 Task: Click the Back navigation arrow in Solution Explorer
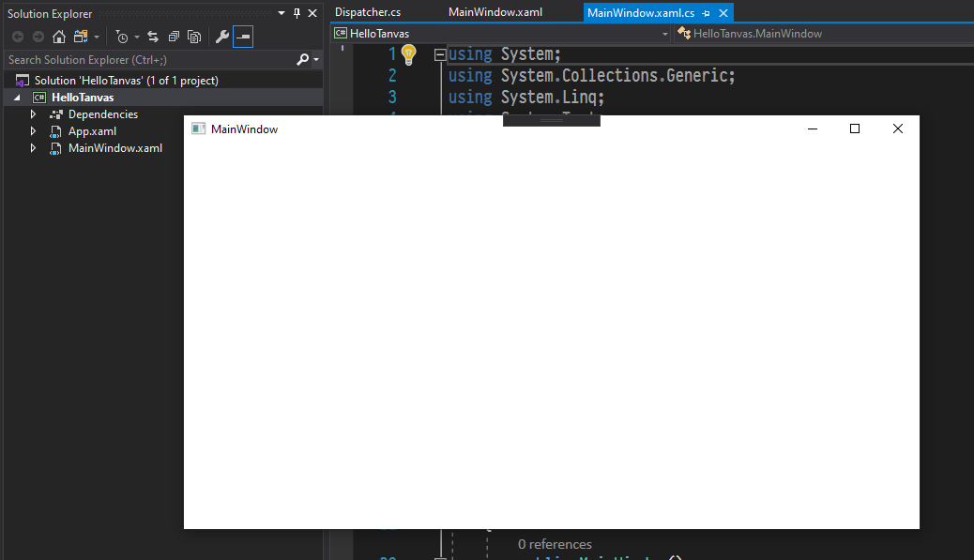(17, 37)
